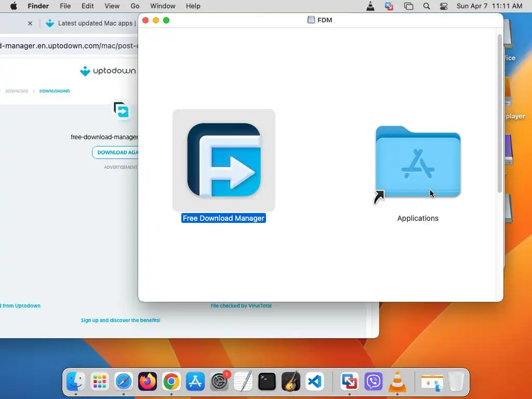Open System Settings from the Dock
This screenshot has width=532, height=399.
[x=219, y=381]
